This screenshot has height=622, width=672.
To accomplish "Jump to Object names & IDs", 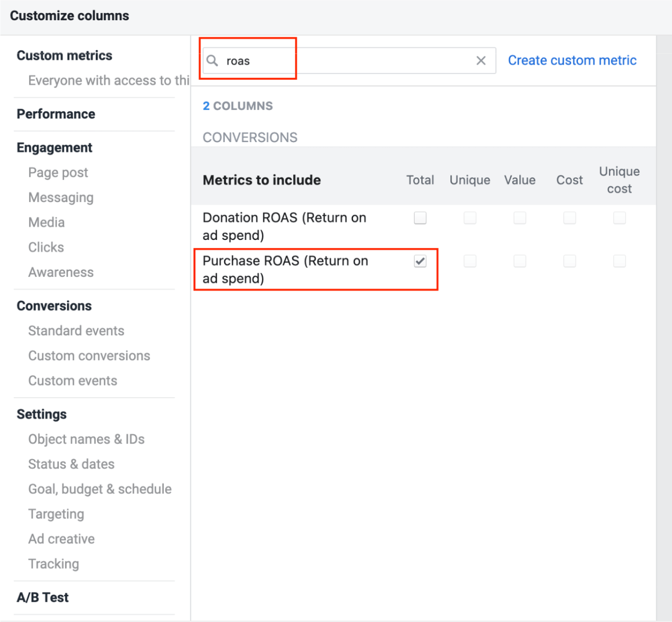I will pos(86,439).
